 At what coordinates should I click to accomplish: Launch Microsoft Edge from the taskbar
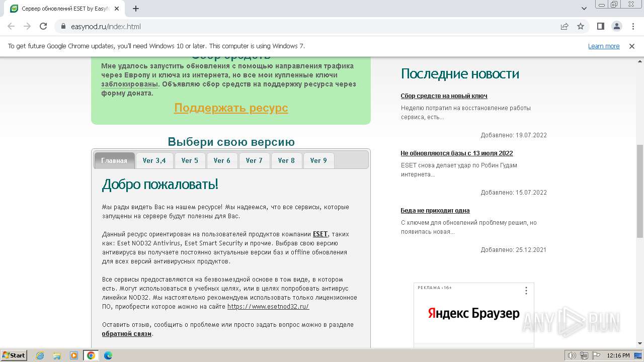[108, 355]
